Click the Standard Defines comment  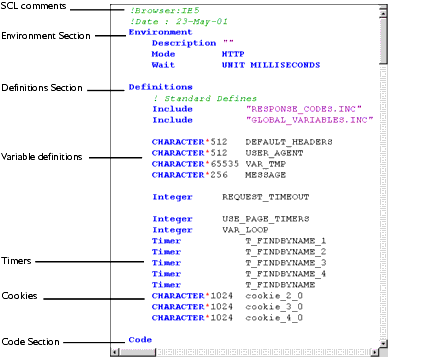[205, 98]
